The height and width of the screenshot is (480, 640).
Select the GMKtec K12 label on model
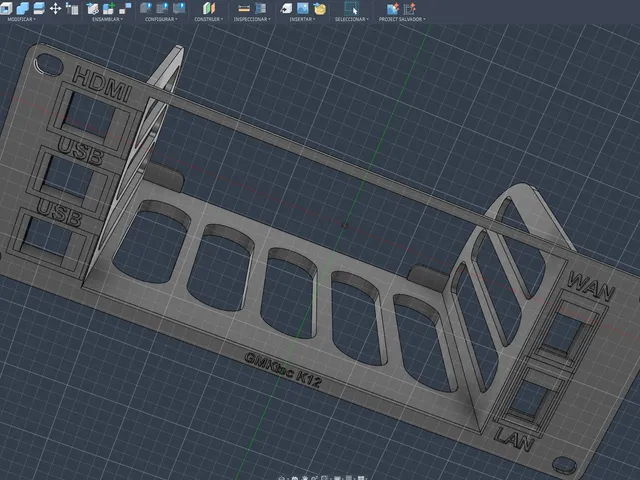coord(283,370)
